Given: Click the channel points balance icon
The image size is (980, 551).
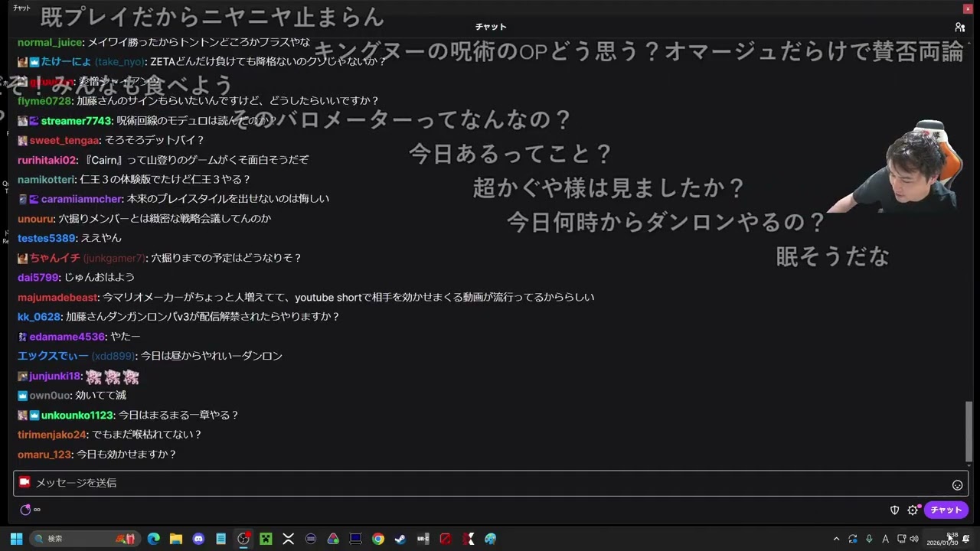Looking at the screenshot, I should 26,510.
